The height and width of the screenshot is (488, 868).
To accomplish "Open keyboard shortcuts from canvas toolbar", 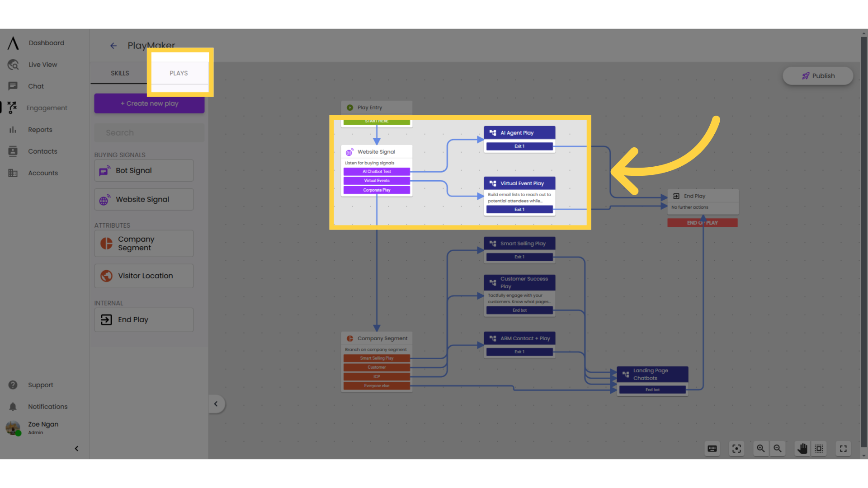I will [x=712, y=449].
